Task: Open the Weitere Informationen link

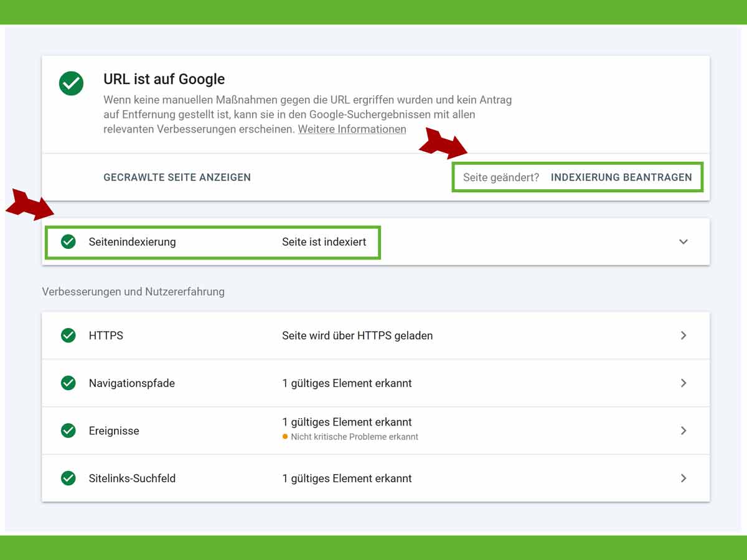Action: (352, 129)
